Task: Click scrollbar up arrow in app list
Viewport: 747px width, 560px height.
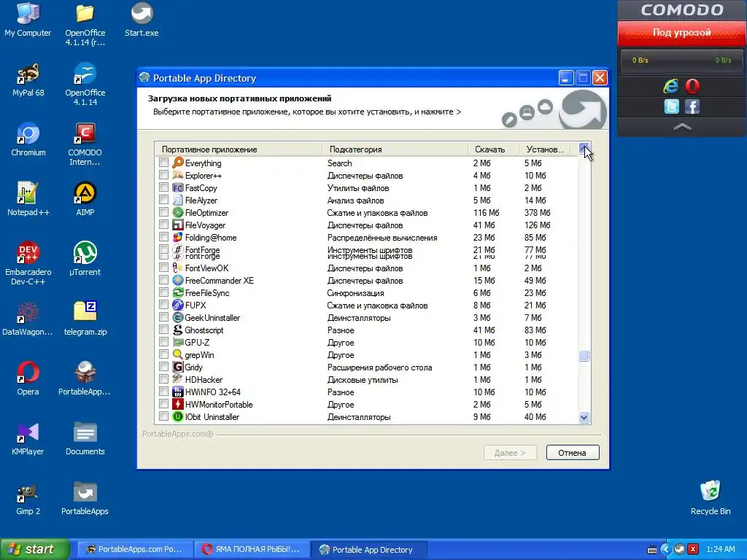Action: pos(584,149)
